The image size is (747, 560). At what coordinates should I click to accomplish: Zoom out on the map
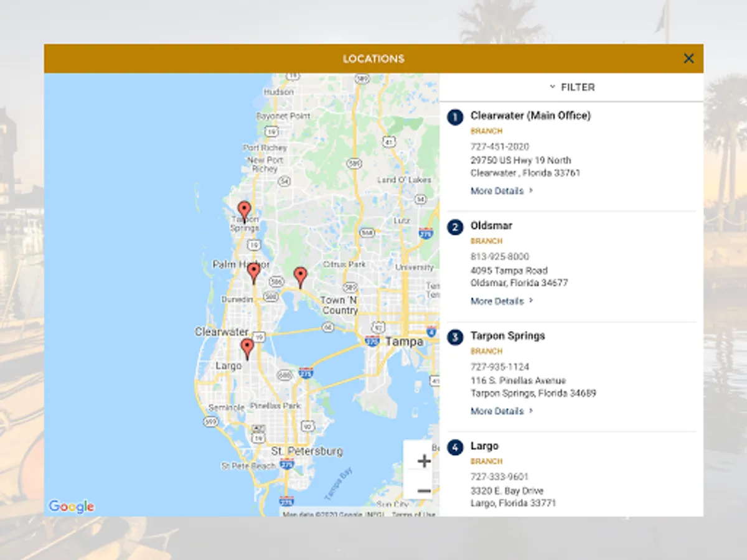tap(424, 491)
